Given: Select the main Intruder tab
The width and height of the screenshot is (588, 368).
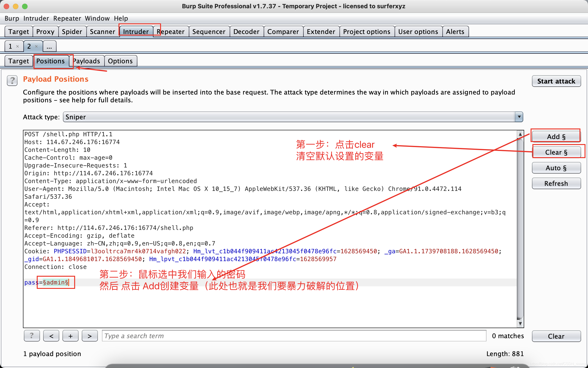Looking at the screenshot, I should pos(136,32).
